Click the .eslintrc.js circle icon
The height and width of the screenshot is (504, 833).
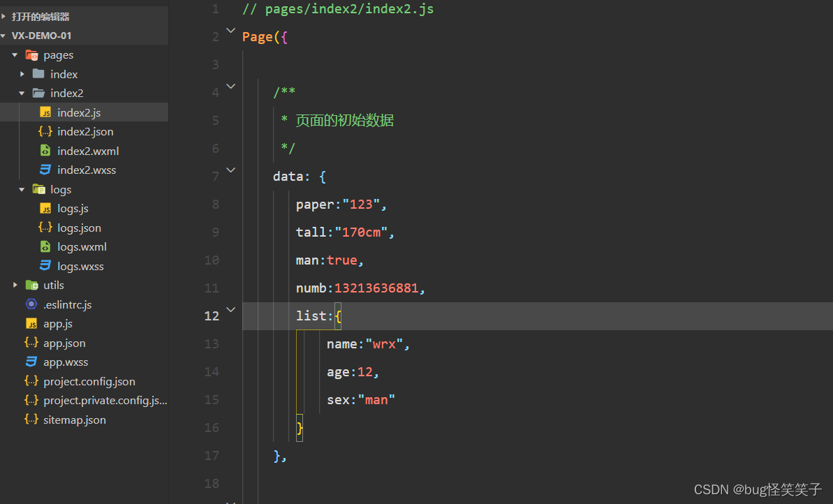(31, 304)
